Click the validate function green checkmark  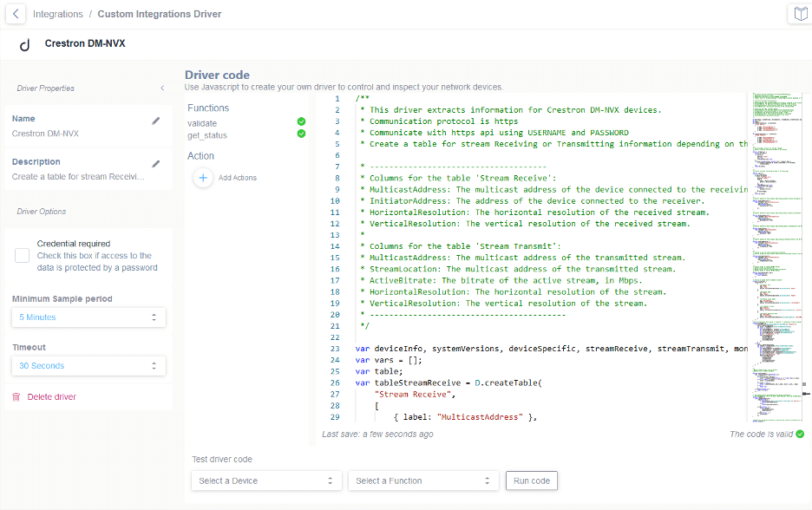click(x=301, y=121)
